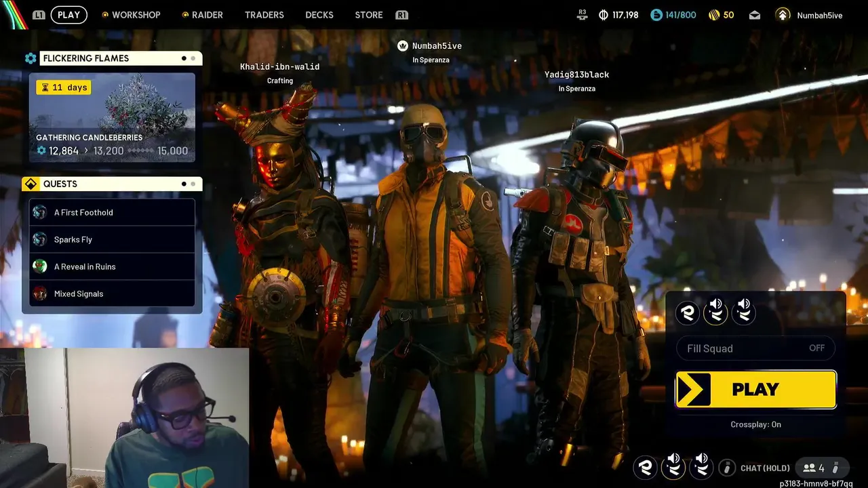Click gold-ringed speaking member icon above Fill Squad
The width and height of the screenshot is (868, 488).
pos(715,311)
